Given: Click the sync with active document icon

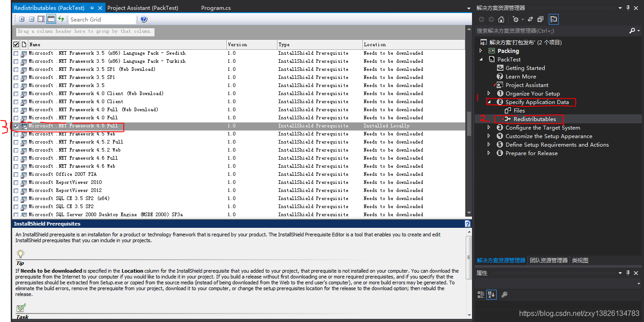Looking at the screenshot, I should (530, 19).
